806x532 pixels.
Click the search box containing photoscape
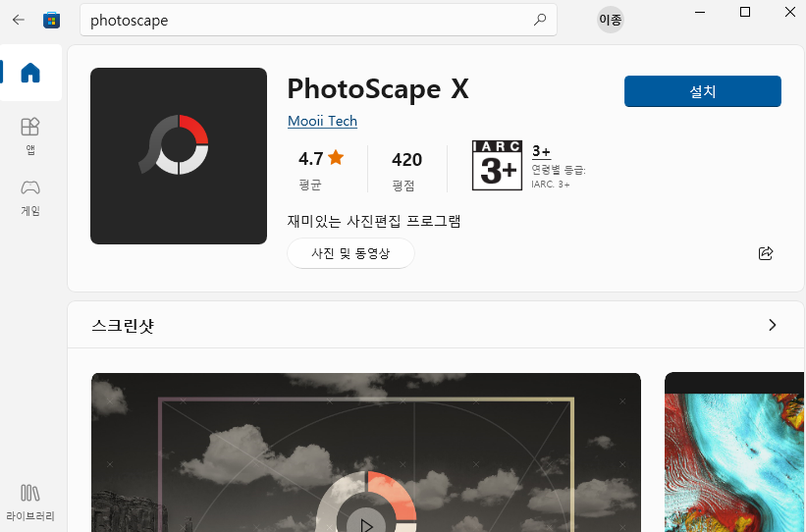(318, 20)
